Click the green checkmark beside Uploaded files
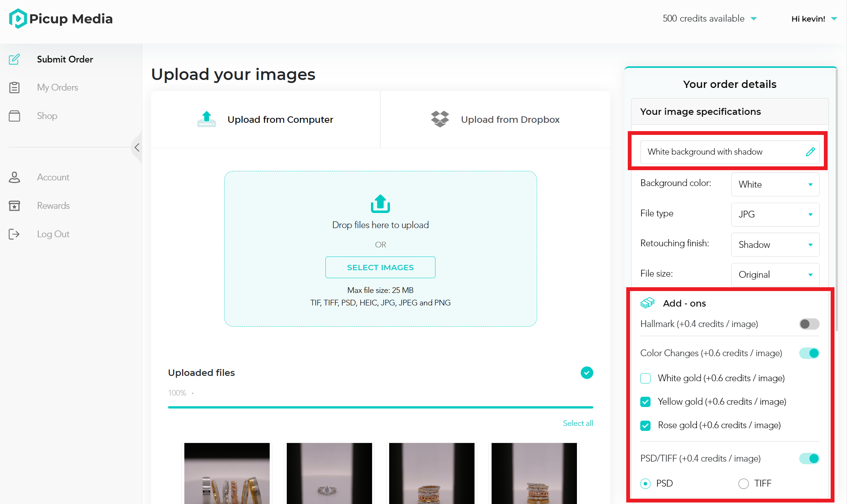Image resolution: width=847 pixels, height=504 pixels. (587, 373)
